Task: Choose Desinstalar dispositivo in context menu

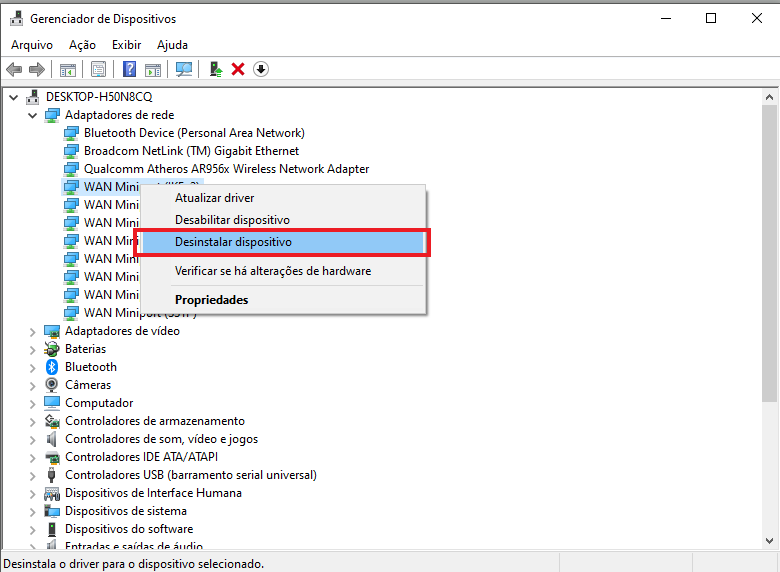Action: click(x=283, y=242)
